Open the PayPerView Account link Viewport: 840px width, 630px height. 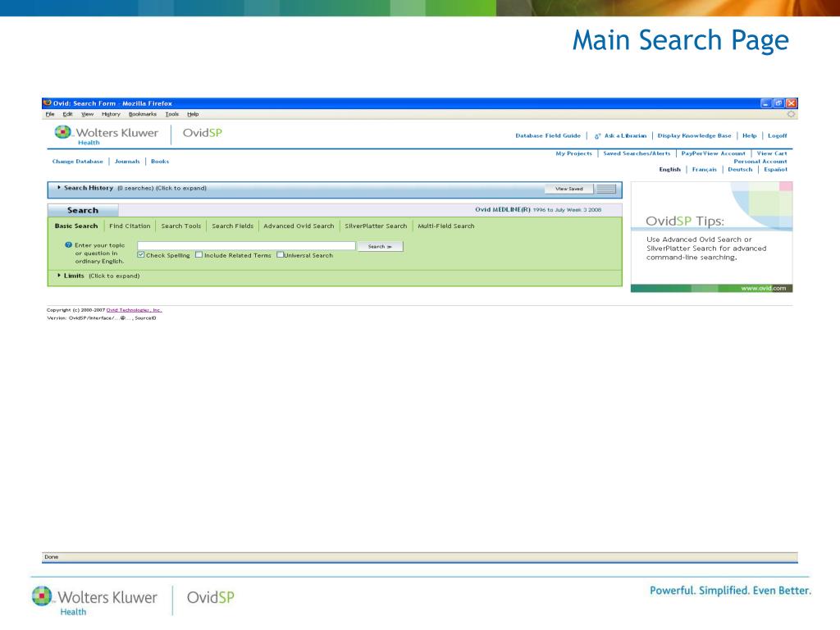pos(714,153)
